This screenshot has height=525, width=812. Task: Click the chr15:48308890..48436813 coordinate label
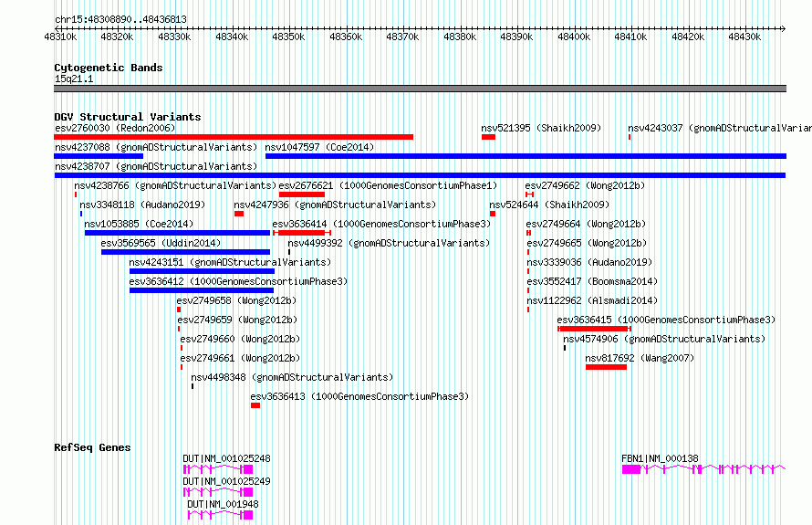[x=120, y=19]
